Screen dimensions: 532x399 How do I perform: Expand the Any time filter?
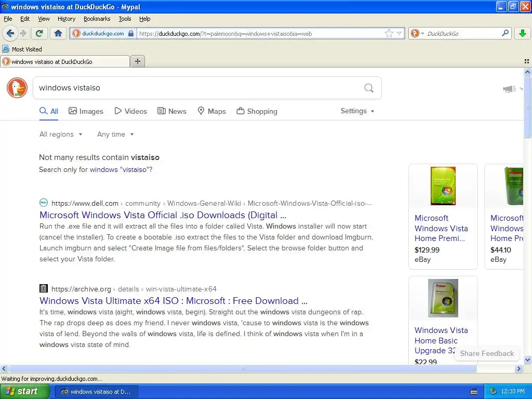tap(115, 135)
